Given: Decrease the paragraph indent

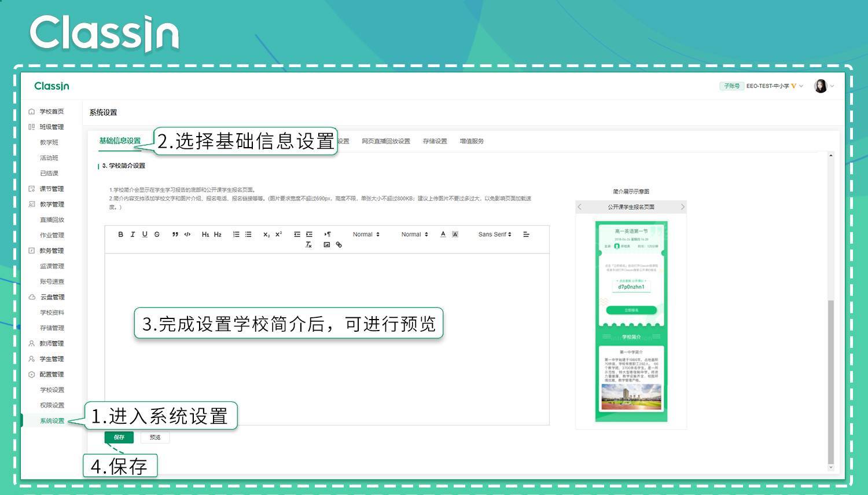Looking at the screenshot, I should point(297,234).
